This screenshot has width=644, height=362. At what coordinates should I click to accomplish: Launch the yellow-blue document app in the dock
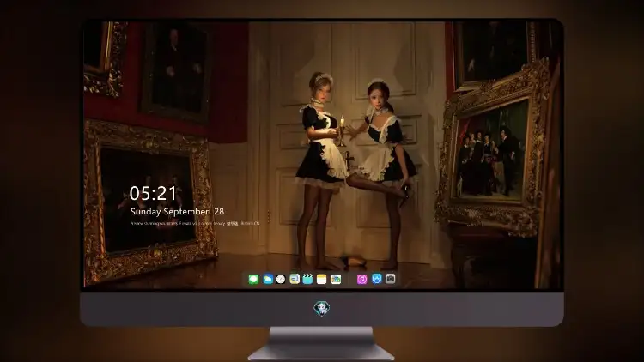coord(295,280)
